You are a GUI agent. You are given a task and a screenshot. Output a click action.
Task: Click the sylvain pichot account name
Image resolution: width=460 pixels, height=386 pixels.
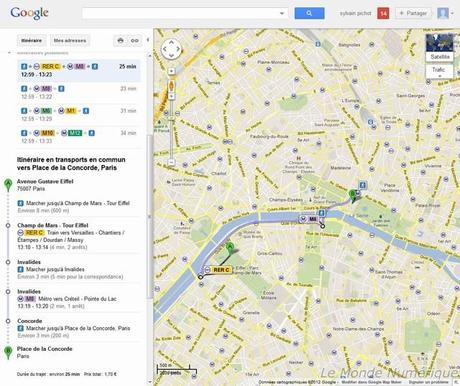click(355, 13)
